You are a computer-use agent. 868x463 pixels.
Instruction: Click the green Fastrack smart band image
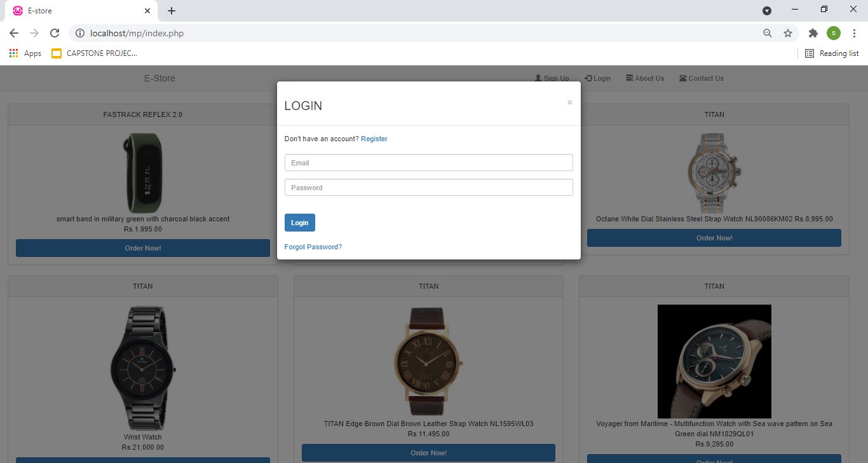tap(143, 173)
